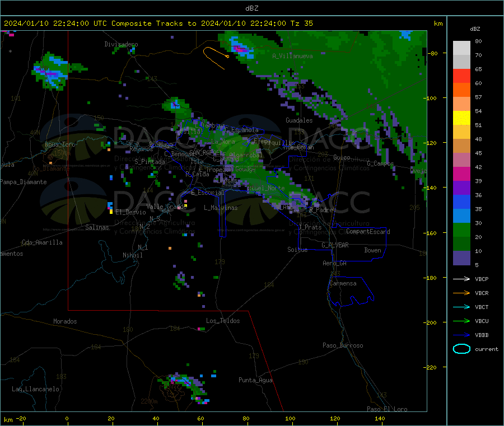Click the cyan 'current' ellipse legend symbol
Image resolution: width=504 pixels, height=426 pixels.
[x=461, y=349]
